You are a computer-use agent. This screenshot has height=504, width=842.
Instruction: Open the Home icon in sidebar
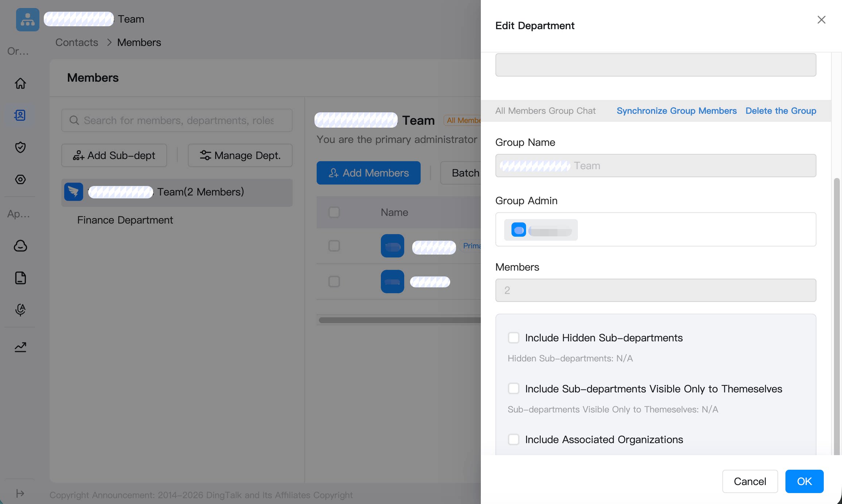click(20, 84)
